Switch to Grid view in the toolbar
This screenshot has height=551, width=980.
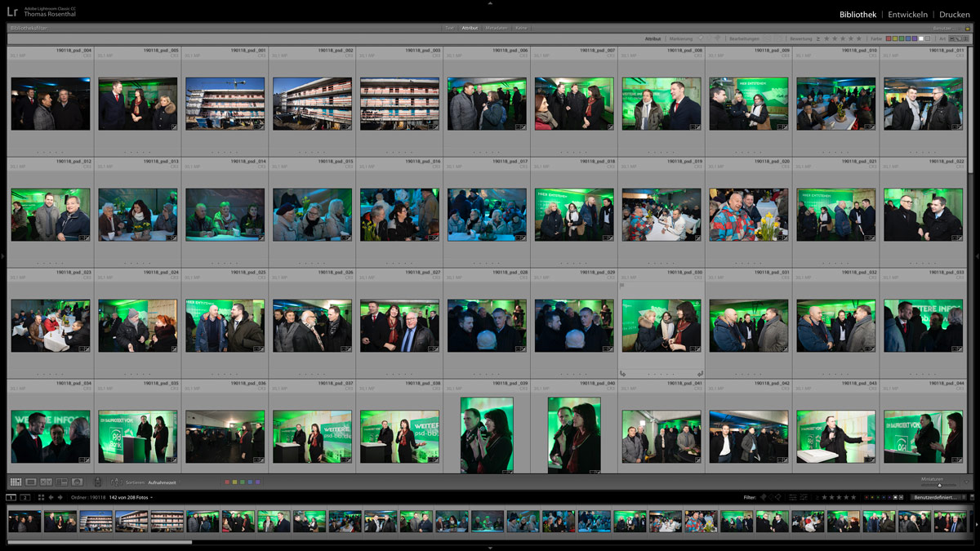click(16, 482)
